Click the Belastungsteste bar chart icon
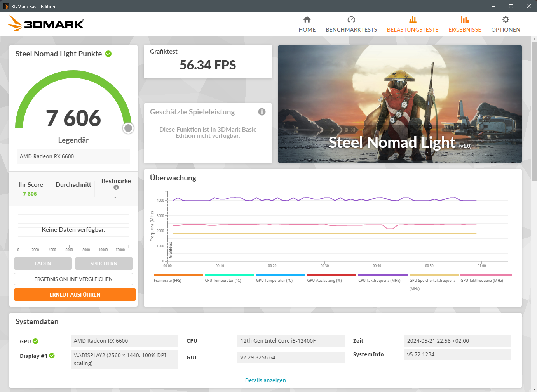 point(413,19)
